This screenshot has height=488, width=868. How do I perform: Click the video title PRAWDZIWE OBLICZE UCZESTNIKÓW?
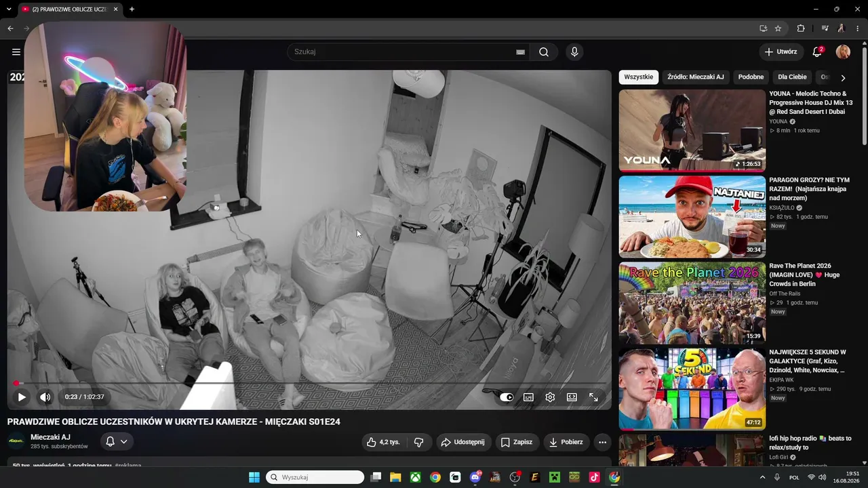[174, 422]
